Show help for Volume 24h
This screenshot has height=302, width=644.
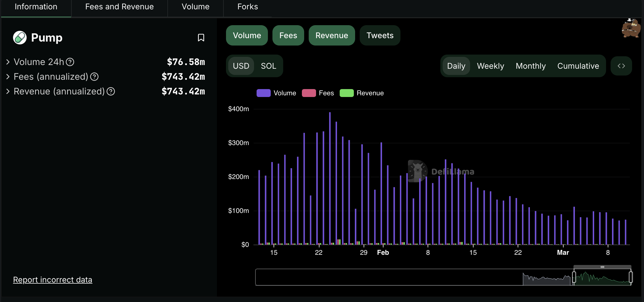[70, 62]
